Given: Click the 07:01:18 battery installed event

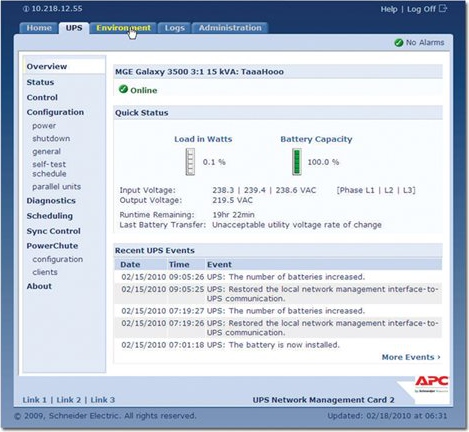Looking at the screenshot, I should (x=278, y=345).
